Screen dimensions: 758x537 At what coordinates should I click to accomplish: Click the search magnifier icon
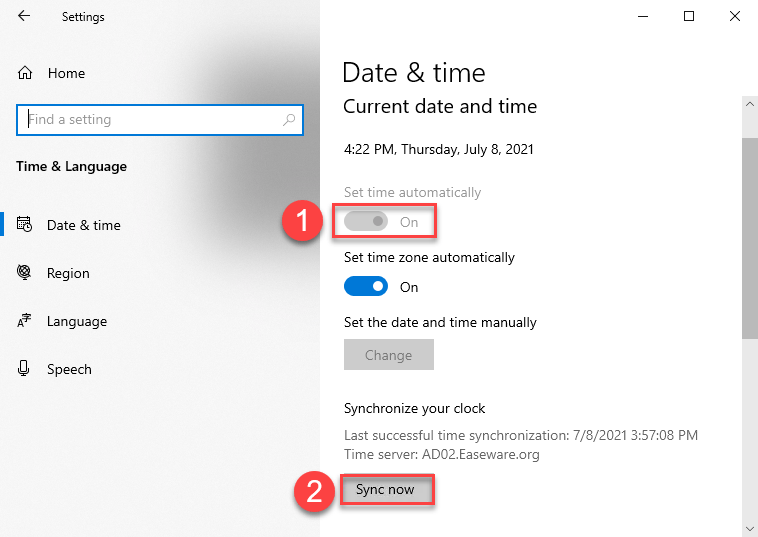[x=289, y=119]
